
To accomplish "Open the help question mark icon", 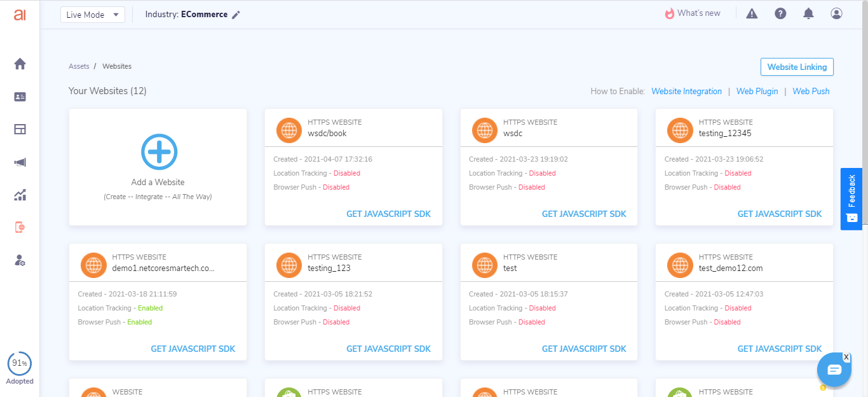I will click(x=780, y=13).
